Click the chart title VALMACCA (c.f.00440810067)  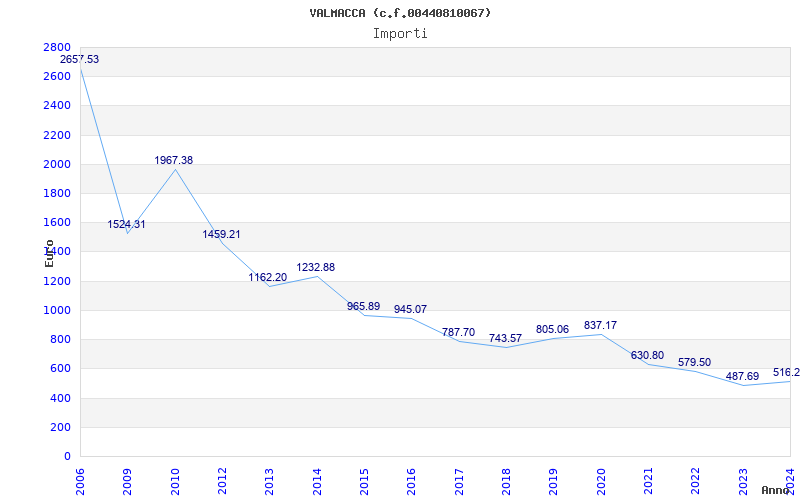(400, 13)
